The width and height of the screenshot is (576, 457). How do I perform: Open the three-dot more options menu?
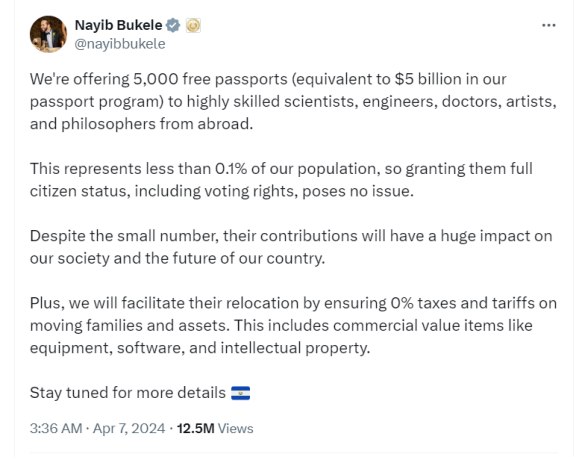tap(548, 25)
